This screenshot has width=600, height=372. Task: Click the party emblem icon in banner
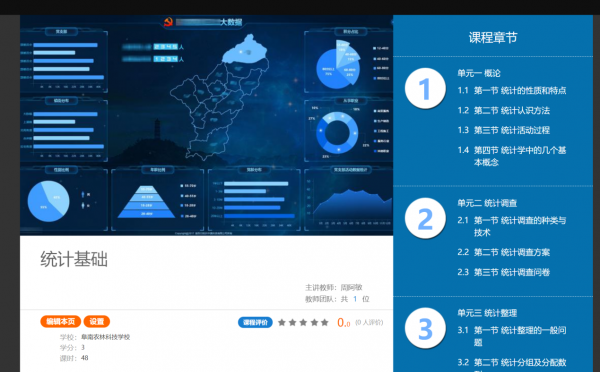coord(168,22)
